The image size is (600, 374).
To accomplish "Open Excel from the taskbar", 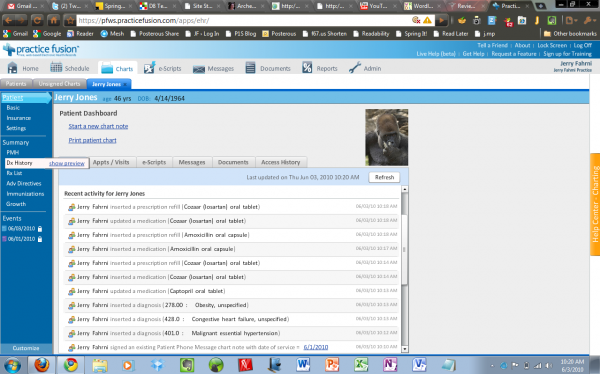I will tap(361, 364).
